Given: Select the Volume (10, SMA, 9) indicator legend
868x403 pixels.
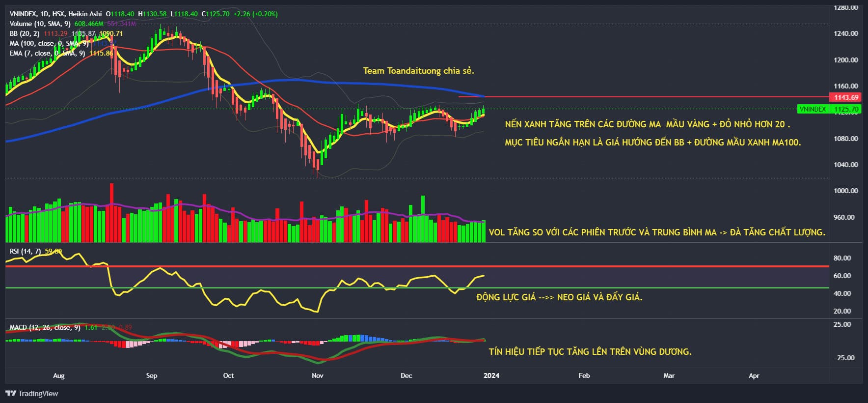Looking at the screenshot, I should (40, 24).
